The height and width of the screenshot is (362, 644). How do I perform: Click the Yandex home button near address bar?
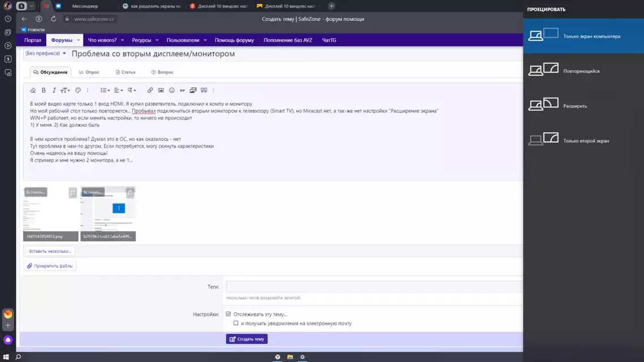pyautogui.click(x=38, y=19)
